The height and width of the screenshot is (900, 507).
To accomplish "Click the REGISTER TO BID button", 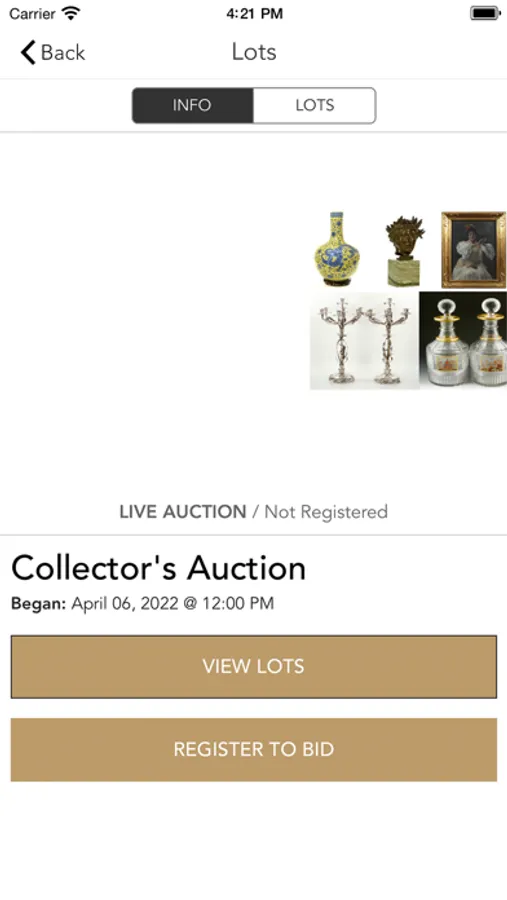I will 254,750.
